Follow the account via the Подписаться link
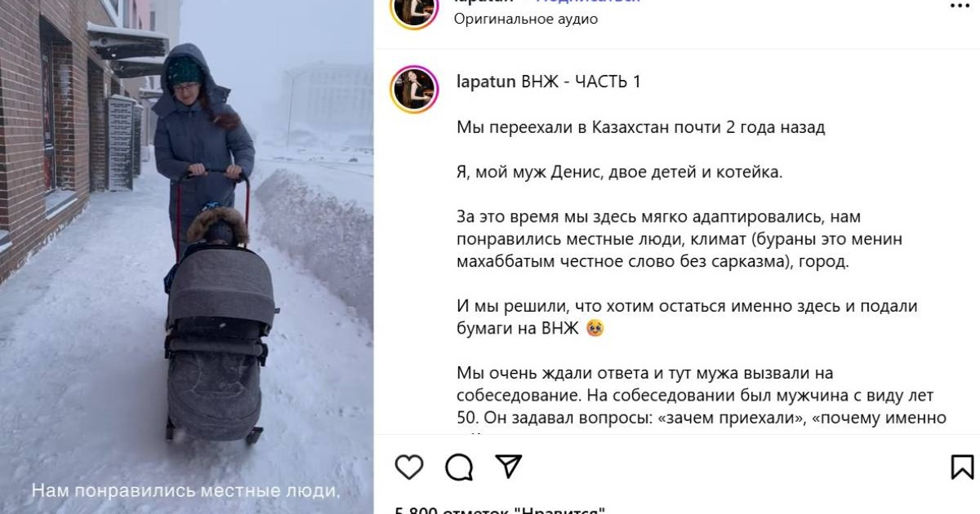This screenshot has width=980, height=514. (588, 2)
